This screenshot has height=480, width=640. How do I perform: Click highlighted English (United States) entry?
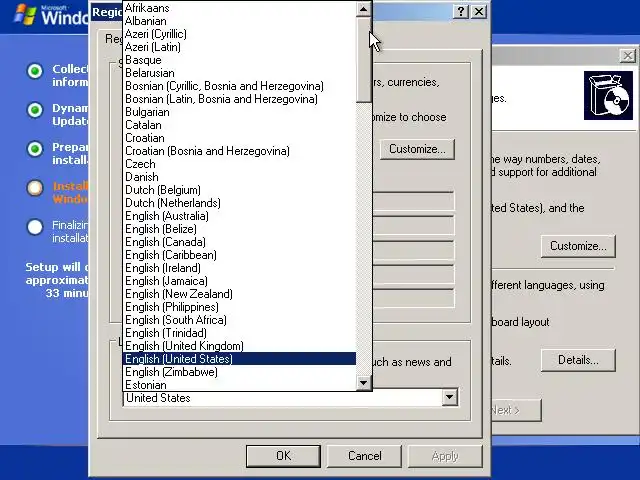[239, 359]
